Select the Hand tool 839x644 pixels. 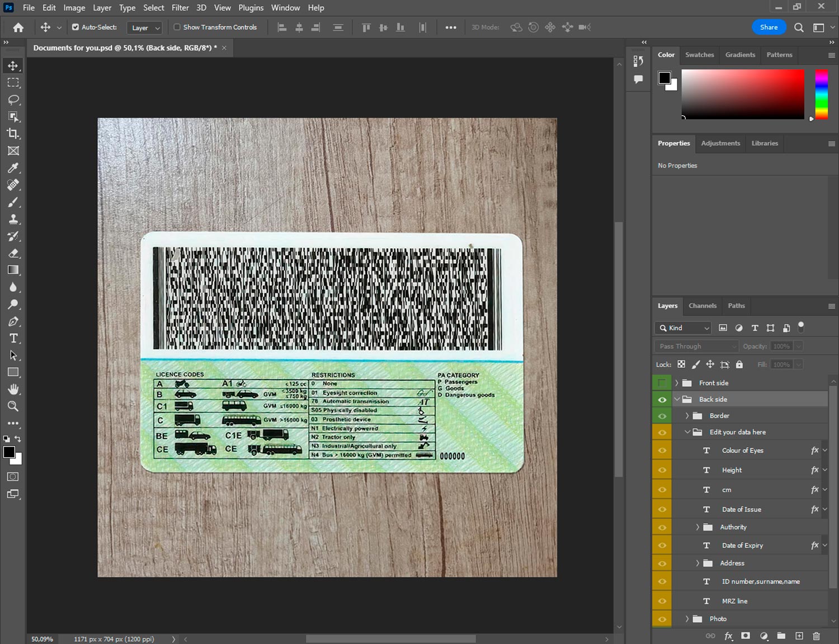(13, 389)
